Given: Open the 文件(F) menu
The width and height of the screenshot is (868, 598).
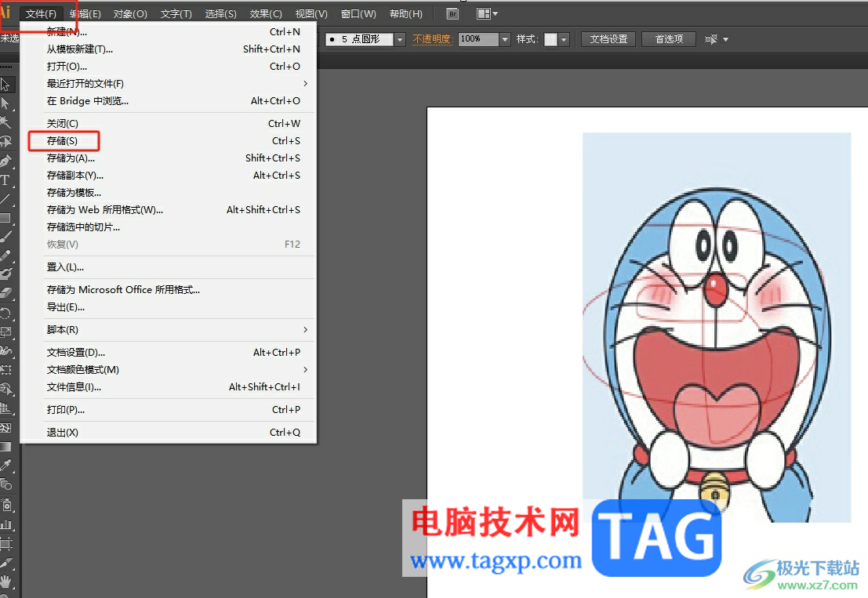Looking at the screenshot, I should [x=41, y=14].
